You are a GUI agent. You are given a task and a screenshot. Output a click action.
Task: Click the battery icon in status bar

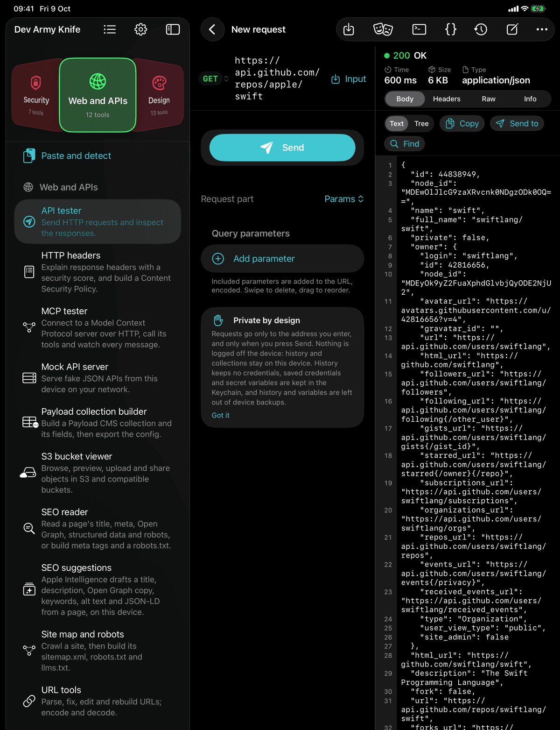point(538,9)
